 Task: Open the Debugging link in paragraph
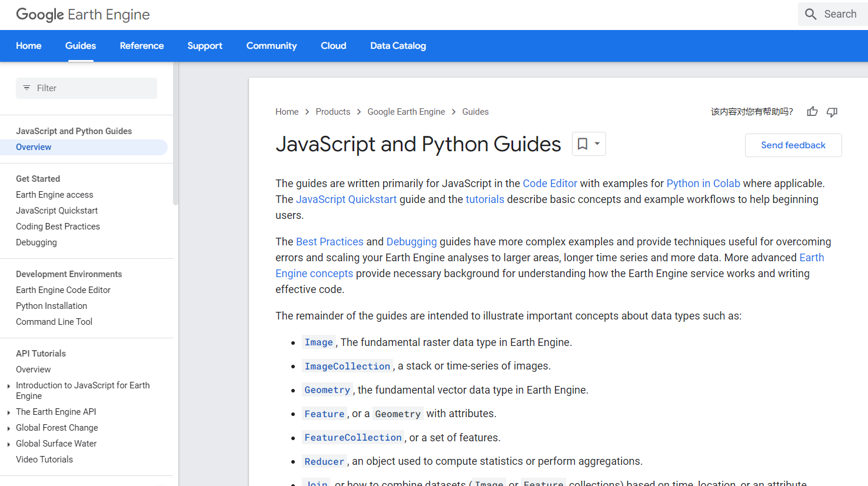pos(411,242)
